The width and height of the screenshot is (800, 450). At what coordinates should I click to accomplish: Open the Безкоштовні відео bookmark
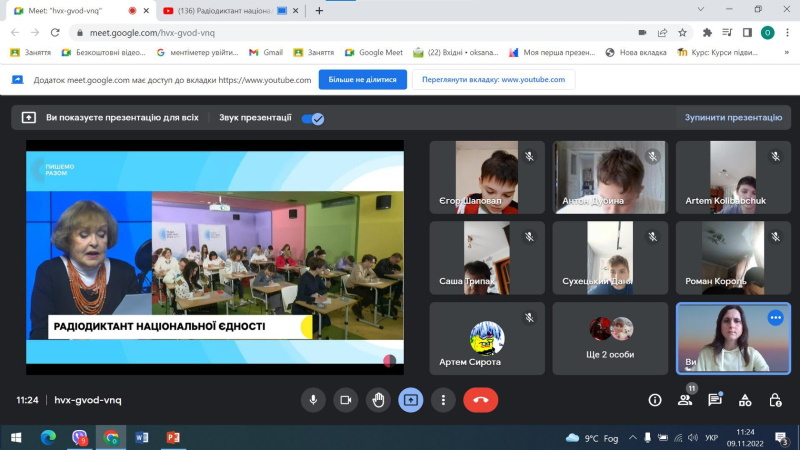[x=104, y=53]
